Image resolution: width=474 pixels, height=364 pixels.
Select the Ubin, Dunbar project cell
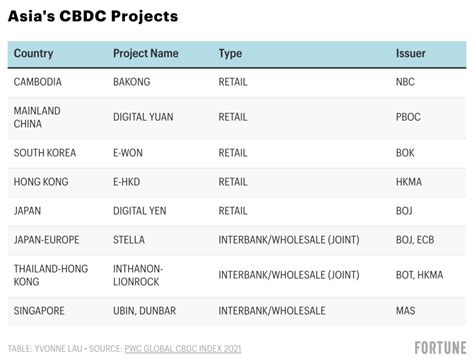(x=144, y=311)
